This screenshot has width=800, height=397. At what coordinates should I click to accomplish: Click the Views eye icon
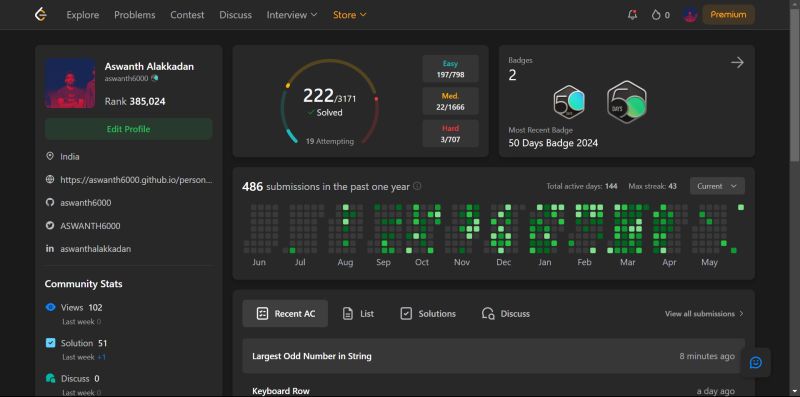coord(51,307)
